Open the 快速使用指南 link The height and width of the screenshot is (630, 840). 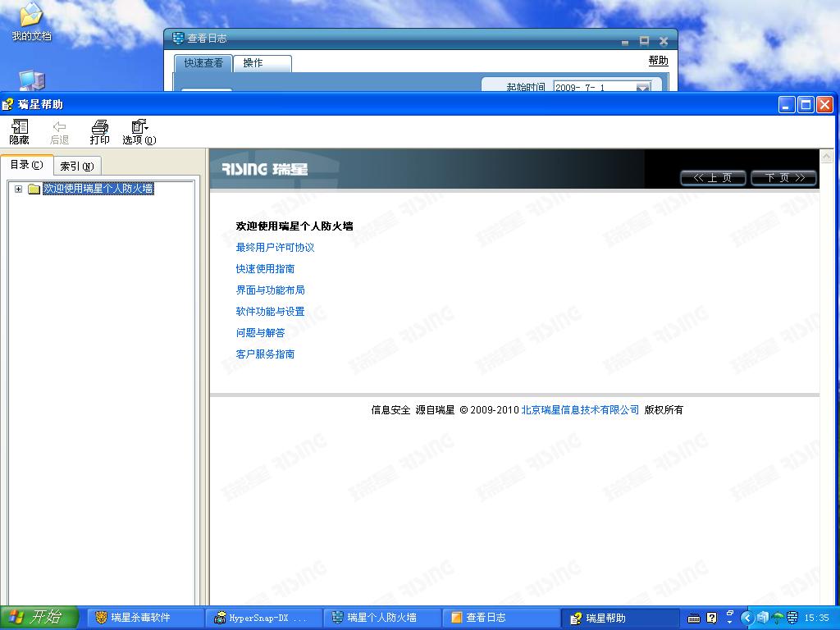coord(265,269)
